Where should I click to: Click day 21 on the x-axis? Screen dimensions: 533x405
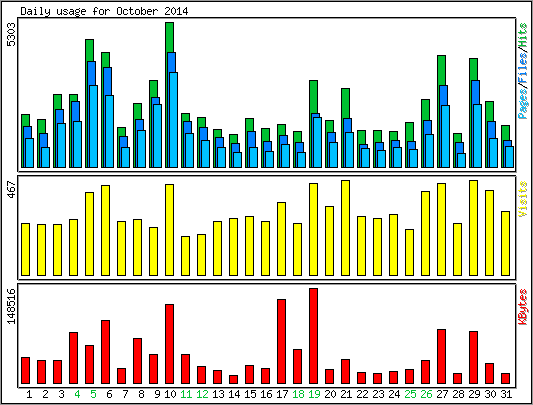pyautogui.click(x=346, y=394)
